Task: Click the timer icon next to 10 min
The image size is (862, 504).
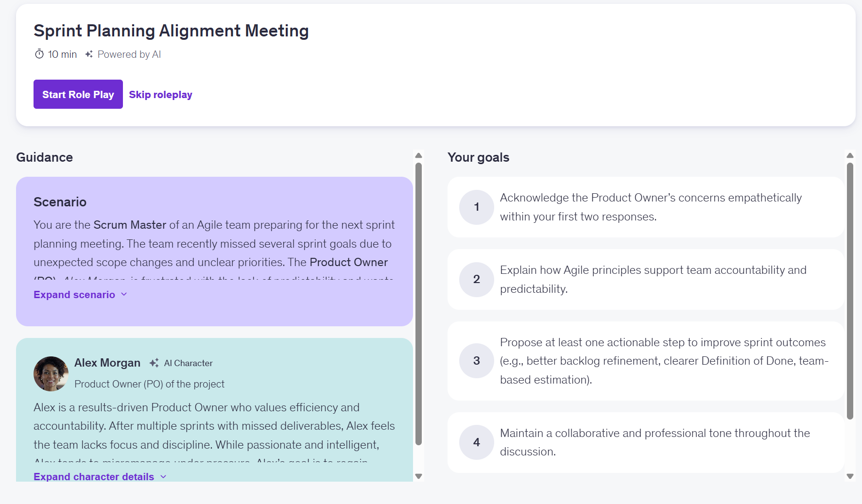Action: click(x=39, y=54)
